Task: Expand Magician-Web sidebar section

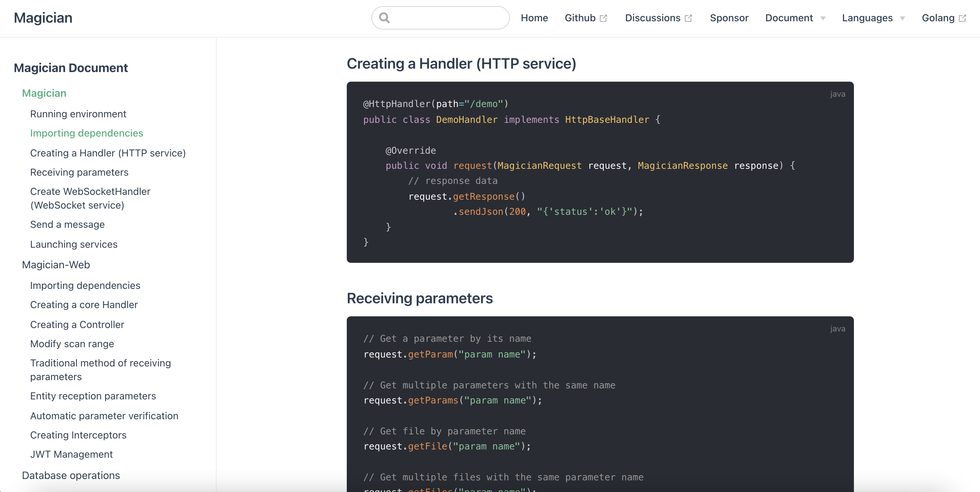Action: (56, 265)
